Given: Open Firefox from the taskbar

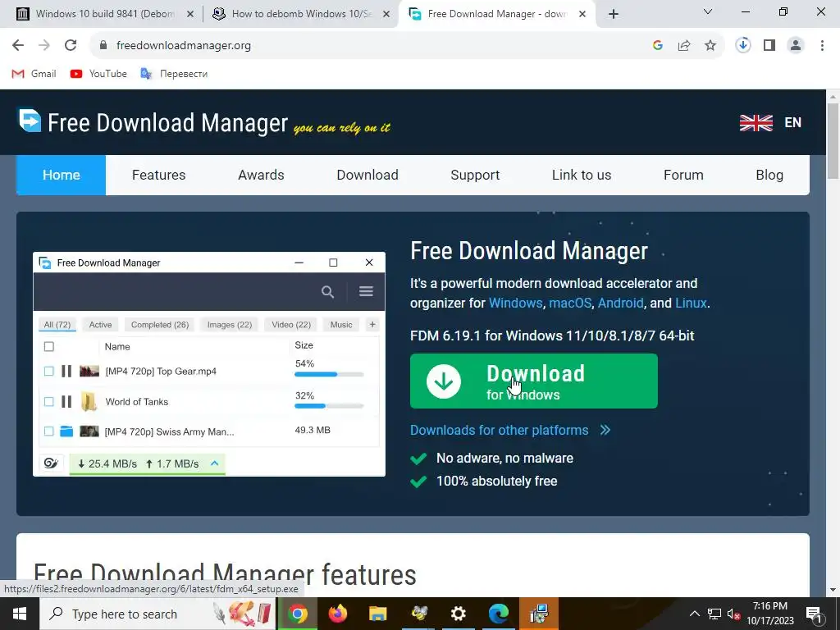Looking at the screenshot, I should point(337,614).
